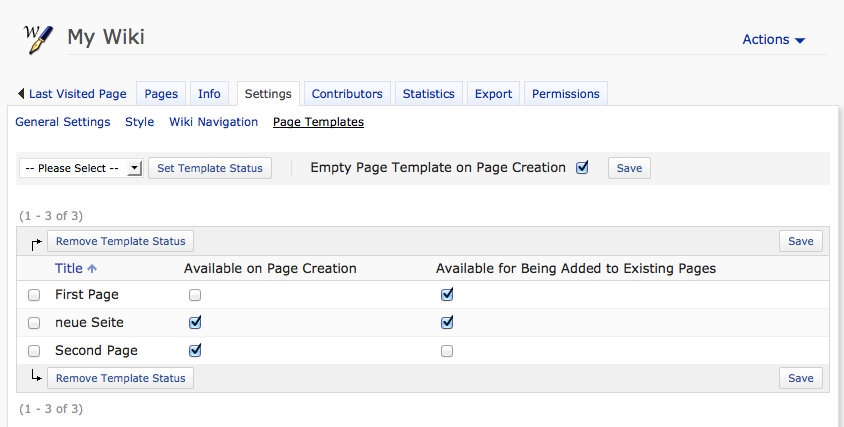Open the Actions dropdown menu
Screen dimensions: 844x427
pyautogui.click(x=773, y=40)
